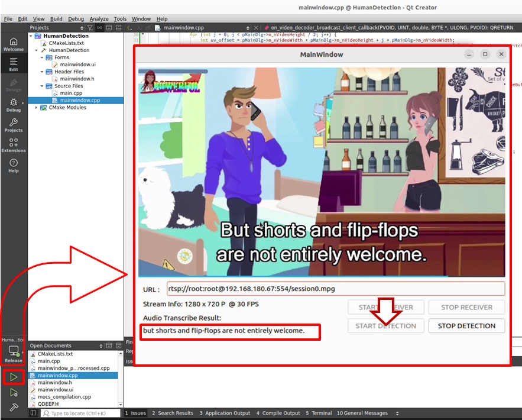Select CMakeLists.txt in the project tree

pos(66,43)
